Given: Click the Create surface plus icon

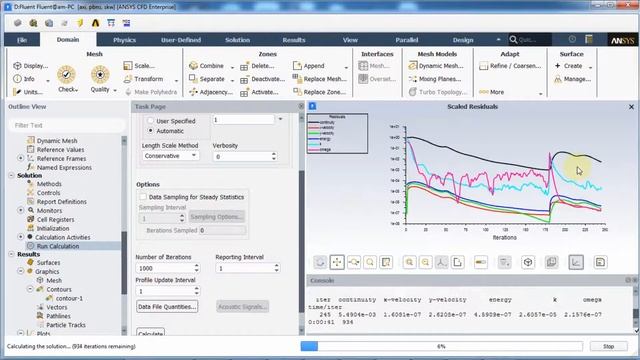Looking at the screenshot, I should pyautogui.click(x=558, y=66).
